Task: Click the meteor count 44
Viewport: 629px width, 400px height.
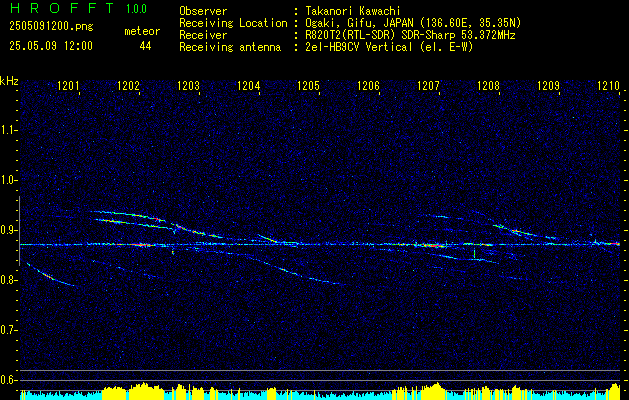Action: pos(145,46)
